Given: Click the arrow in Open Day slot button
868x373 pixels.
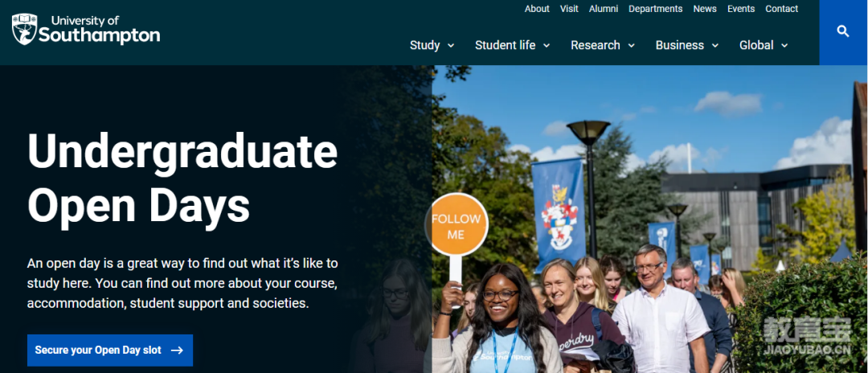Looking at the screenshot, I should 177,350.
